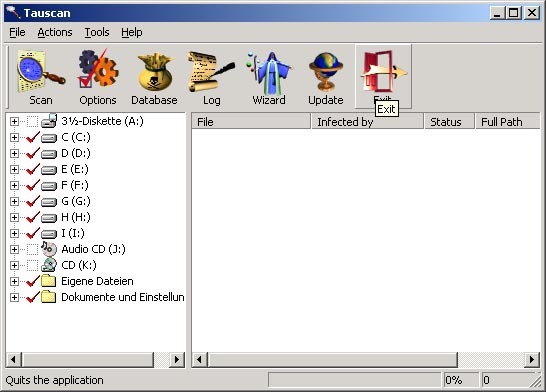The width and height of the screenshot is (546, 392).
Task: Expand the D (D:) drive tree node
Action: [x=14, y=154]
